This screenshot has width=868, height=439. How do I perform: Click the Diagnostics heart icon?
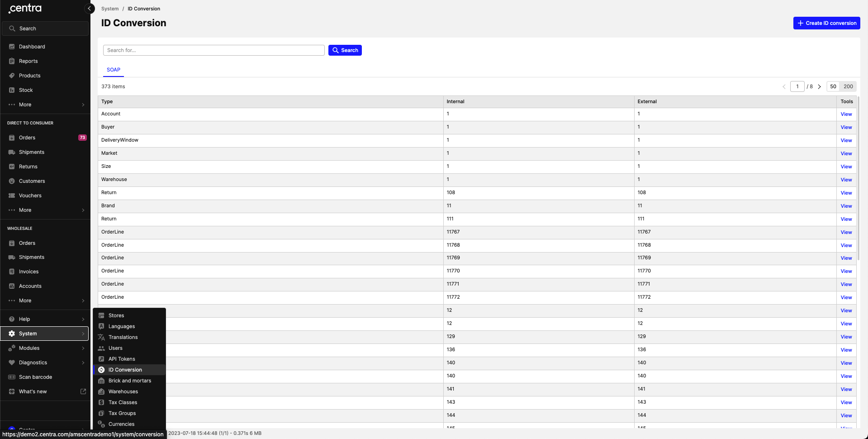[x=12, y=363]
